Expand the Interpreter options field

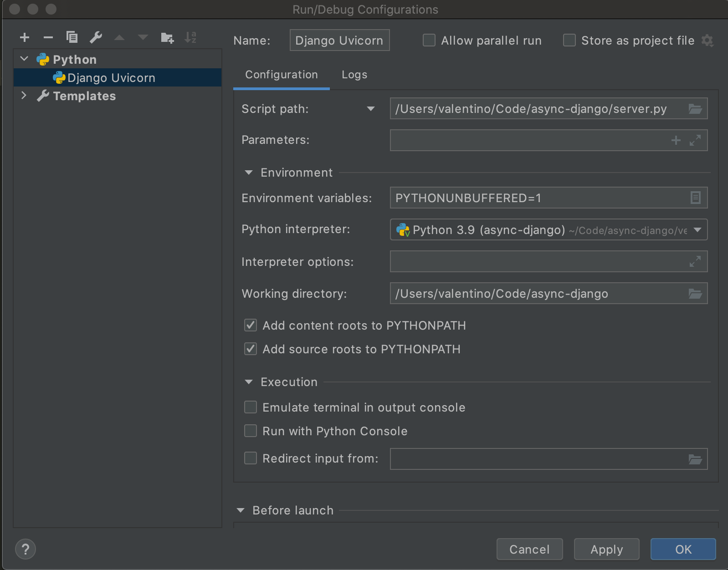695,261
